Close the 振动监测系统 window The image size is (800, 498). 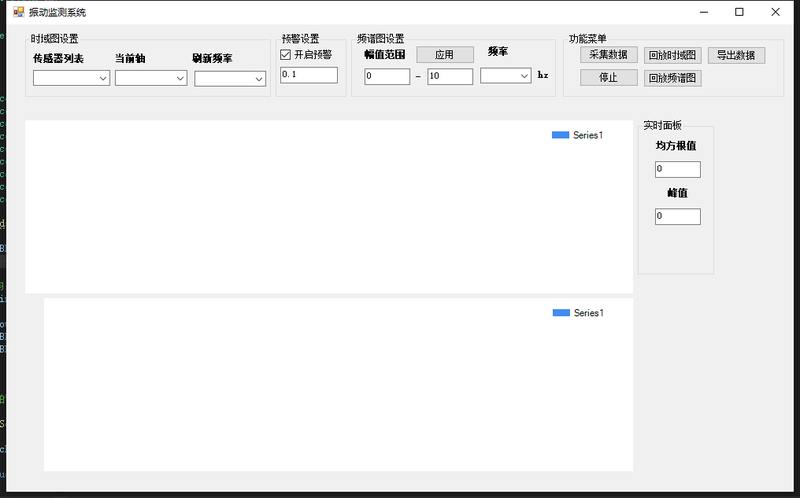pyautogui.click(x=776, y=12)
